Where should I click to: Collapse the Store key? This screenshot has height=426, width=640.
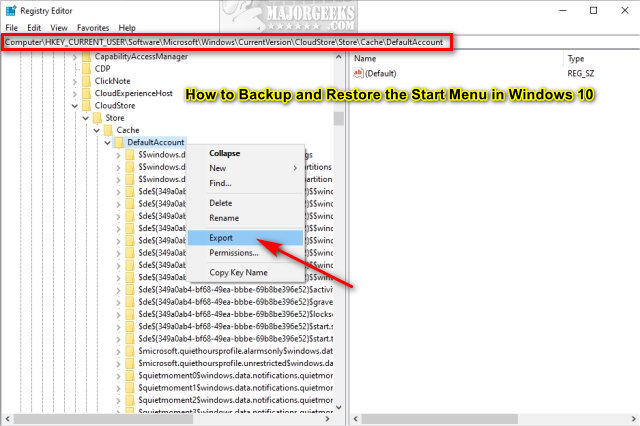click(x=86, y=118)
